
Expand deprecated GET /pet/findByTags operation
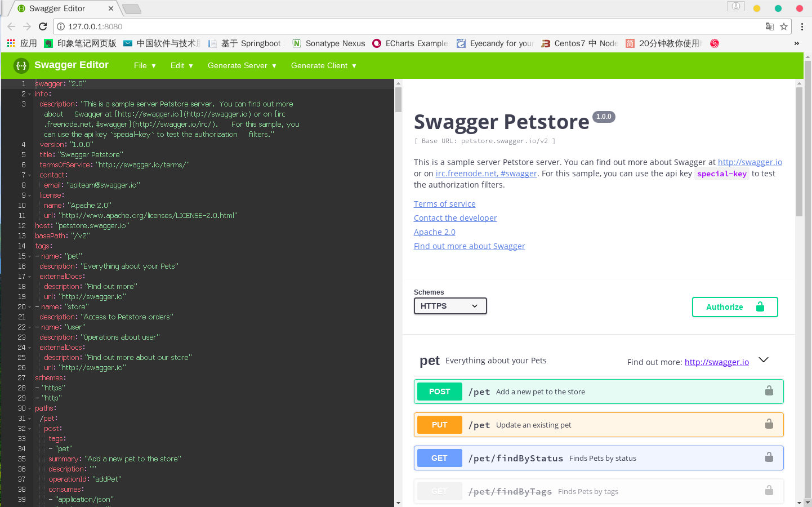pyautogui.click(x=599, y=491)
